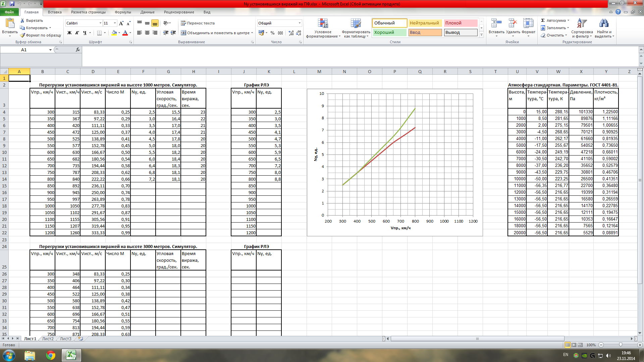The image size is (644, 362).
Task: Click the borders icon in font group
Action: coord(99,33)
